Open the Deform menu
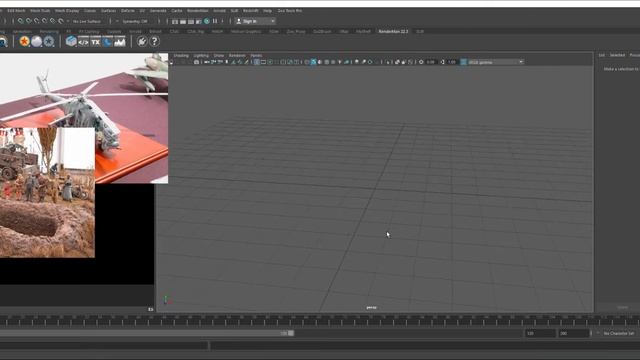This screenshot has width=640, height=360. pos(128,11)
